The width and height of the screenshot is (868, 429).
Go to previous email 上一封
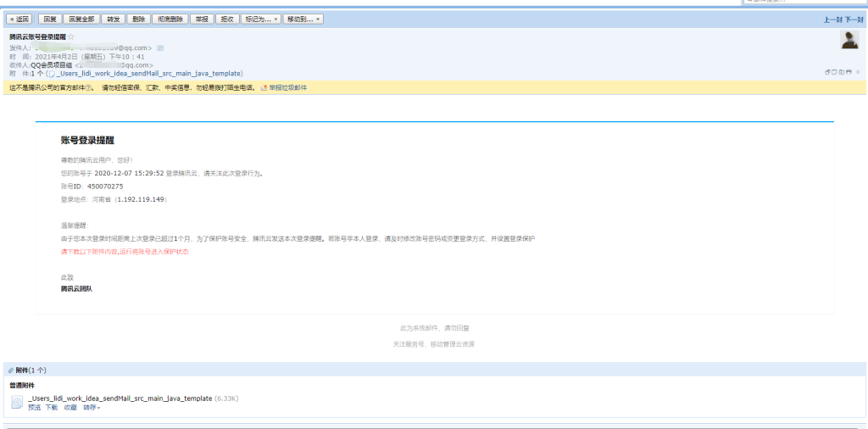(832, 19)
